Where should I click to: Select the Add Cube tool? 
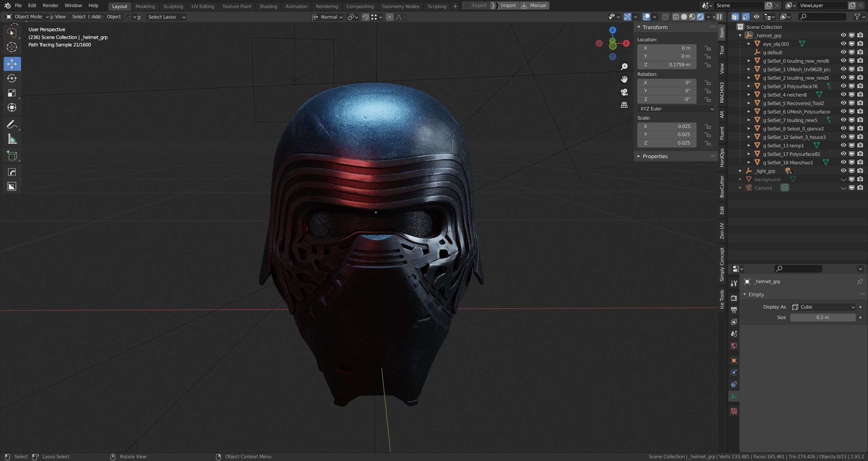pyautogui.click(x=12, y=155)
